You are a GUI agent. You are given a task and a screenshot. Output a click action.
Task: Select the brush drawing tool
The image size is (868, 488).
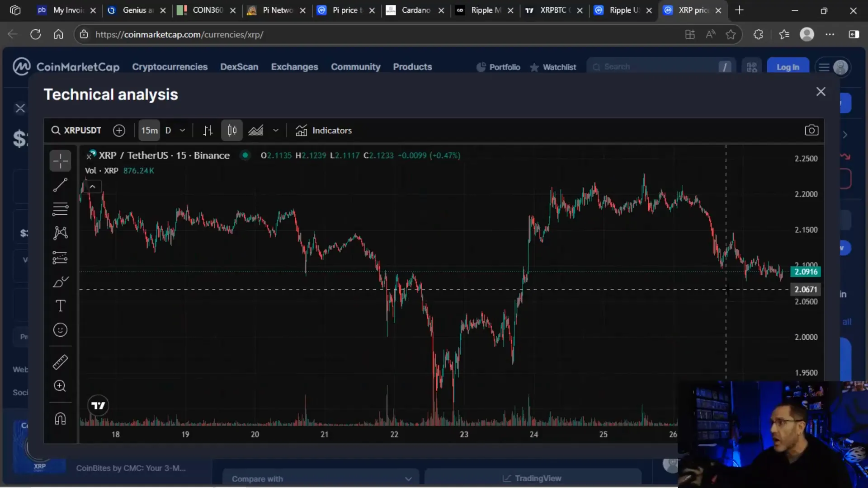(x=60, y=282)
